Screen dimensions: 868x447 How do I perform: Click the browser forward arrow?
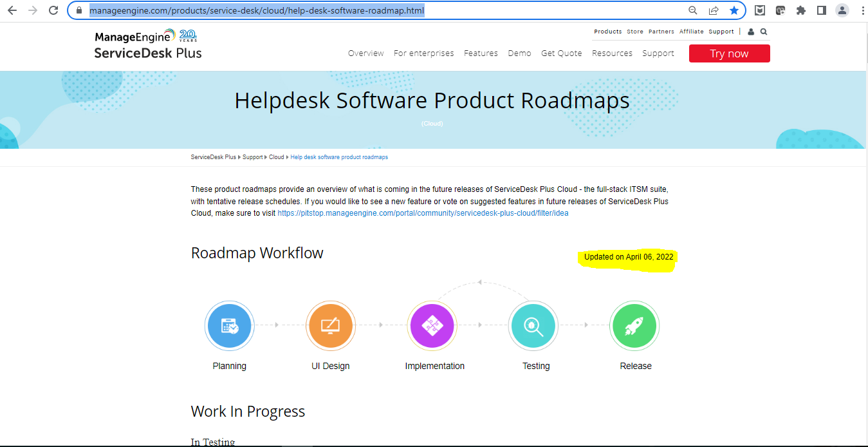pos(33,10)
